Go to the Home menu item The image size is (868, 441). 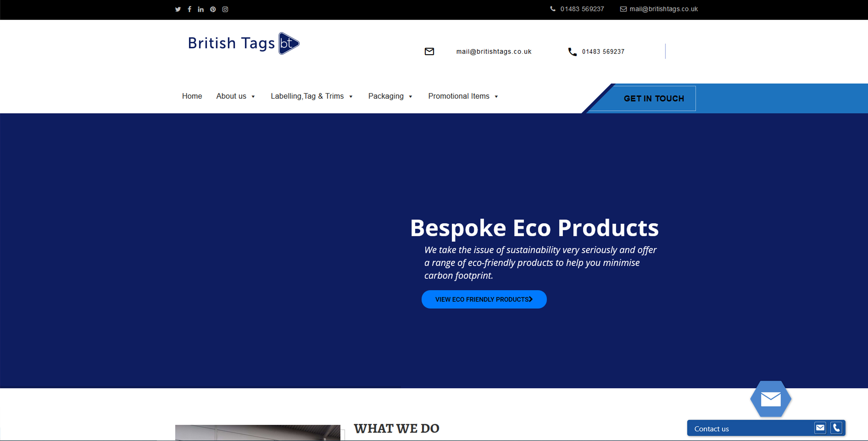coord(192,96)
